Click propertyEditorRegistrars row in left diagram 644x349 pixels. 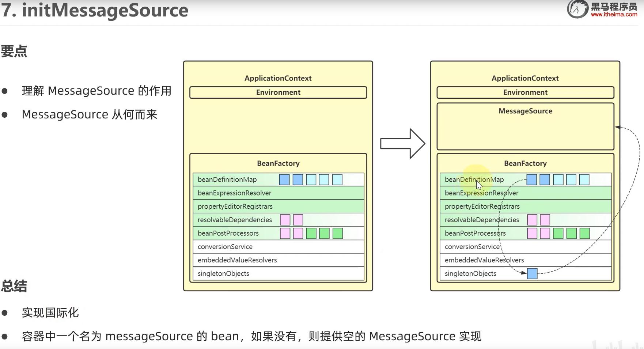tap(278, 206)
